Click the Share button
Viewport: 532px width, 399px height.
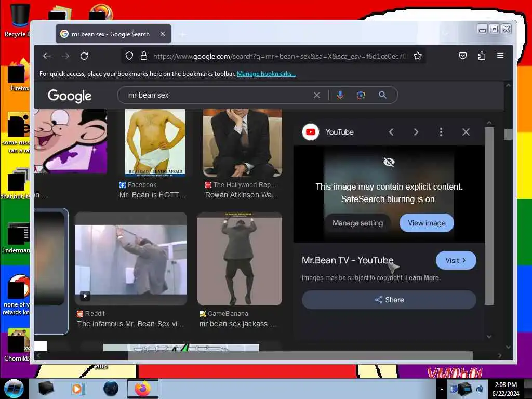(x=389, y=300)
